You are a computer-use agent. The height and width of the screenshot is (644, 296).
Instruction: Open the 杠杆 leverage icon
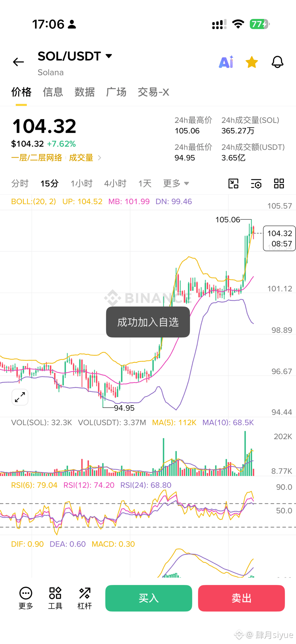tap(85, 598)
